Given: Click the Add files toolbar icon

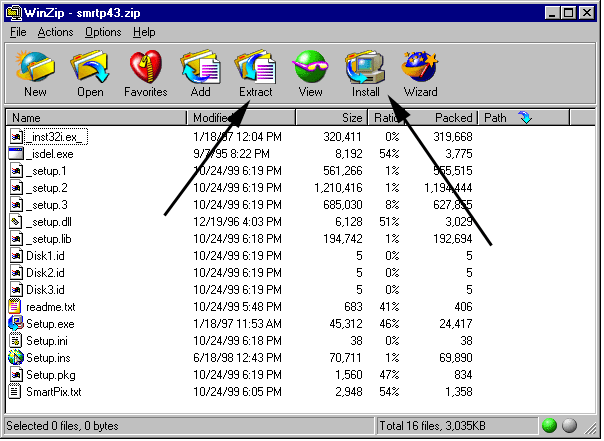Looking at the screenshot, I should (200, 67).
